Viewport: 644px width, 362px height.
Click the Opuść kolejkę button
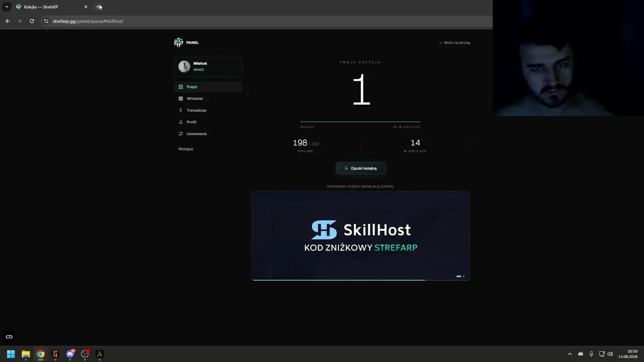click(361, 168)
